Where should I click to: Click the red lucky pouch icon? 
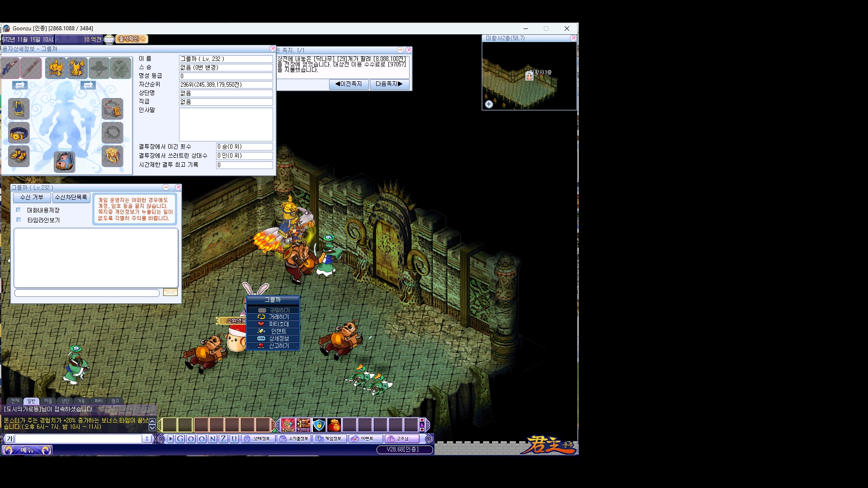tap(334, 425)
